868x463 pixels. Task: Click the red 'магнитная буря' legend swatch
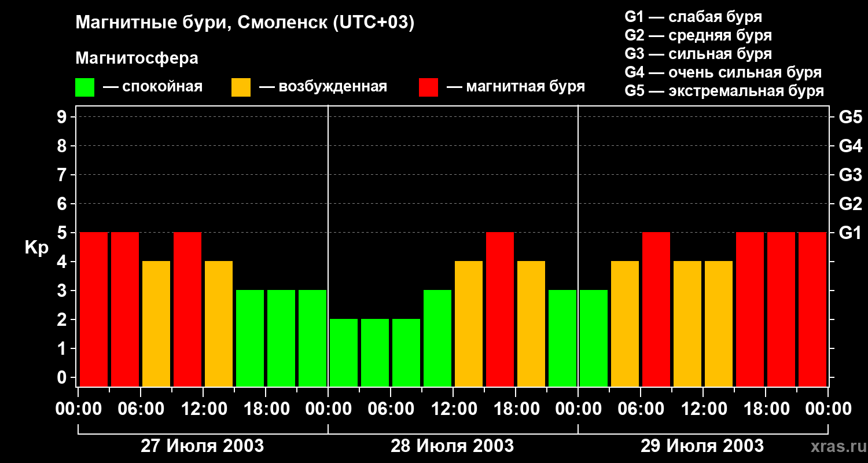point(428,87)
